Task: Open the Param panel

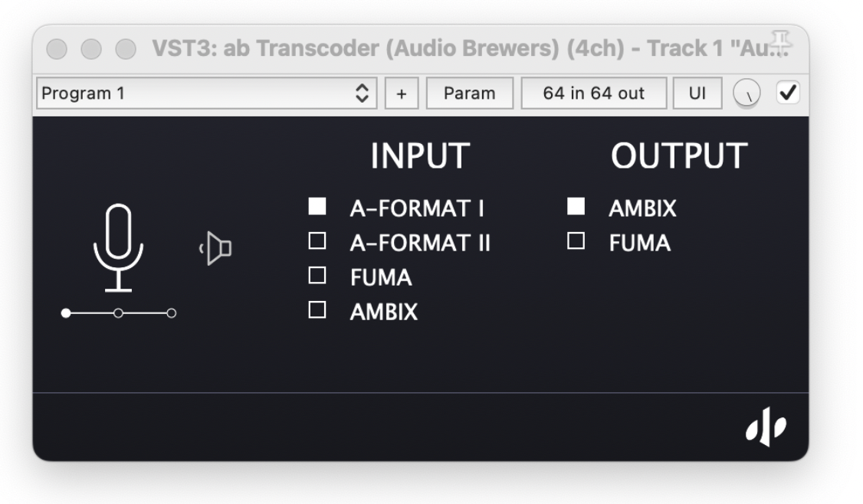Action: pos(470,92)
